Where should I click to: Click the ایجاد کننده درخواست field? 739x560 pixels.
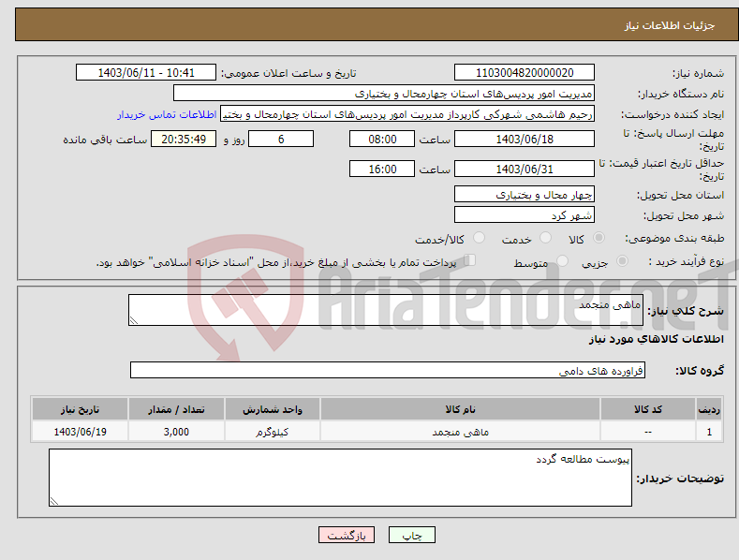click(407, 114)
